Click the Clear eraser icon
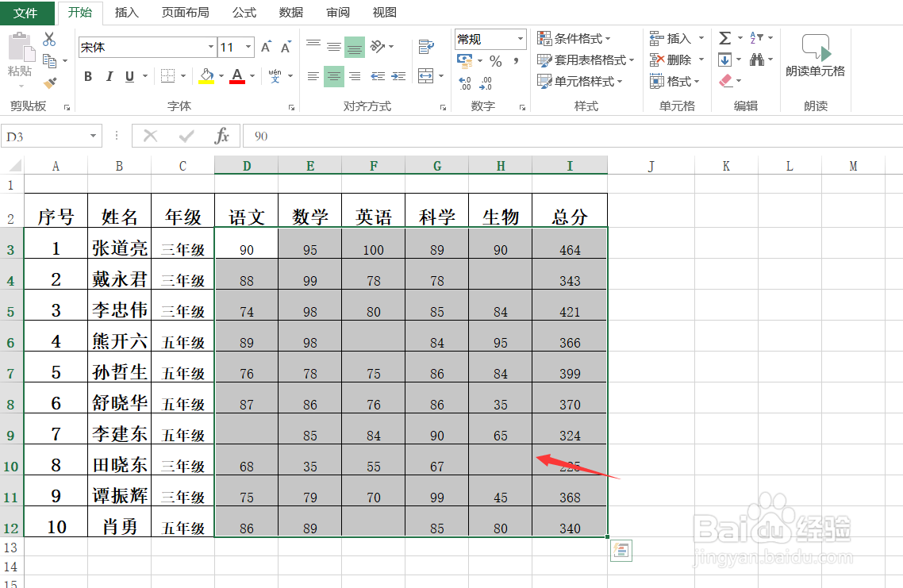The width and height of the screenshot is (903, 588). [725, 81]
